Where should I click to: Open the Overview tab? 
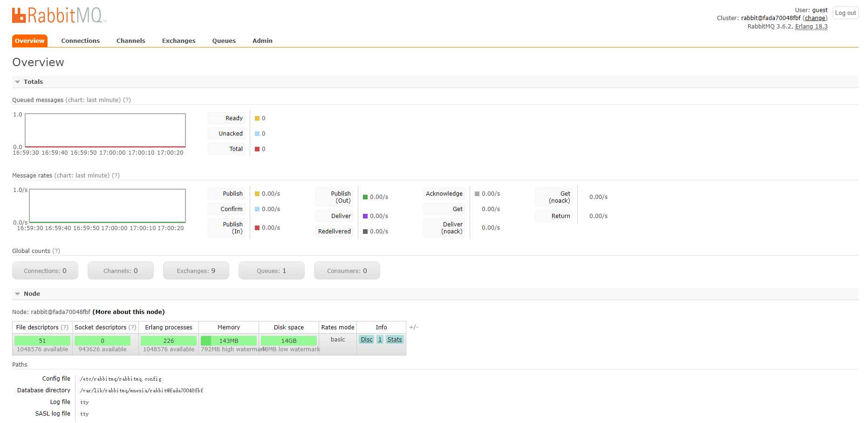[30, 41]
